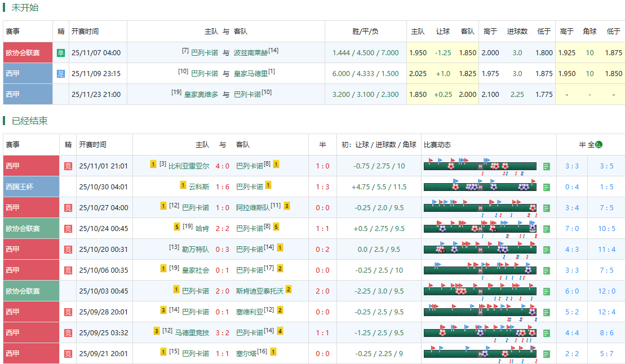The width and height of the screenshot is (625, 364).
Task: Select the 西国王杯 competition cell
Action: (x=31, y=187)
